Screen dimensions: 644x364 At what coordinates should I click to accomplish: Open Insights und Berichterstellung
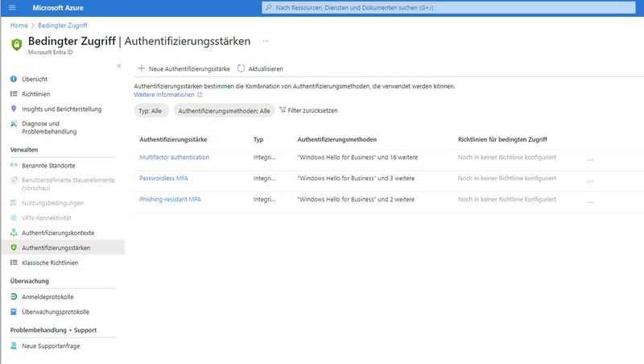tap(62, 109)
